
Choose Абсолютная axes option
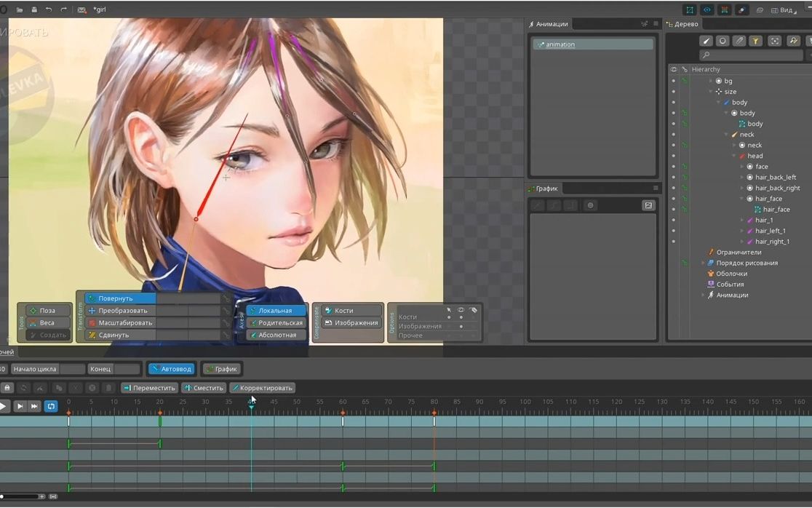pos(276,335)
